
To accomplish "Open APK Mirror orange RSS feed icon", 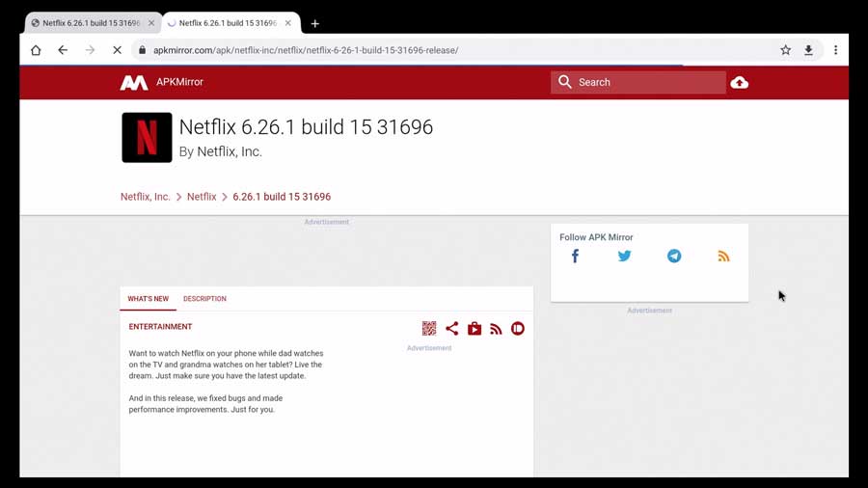I will [x=723, y=257].
